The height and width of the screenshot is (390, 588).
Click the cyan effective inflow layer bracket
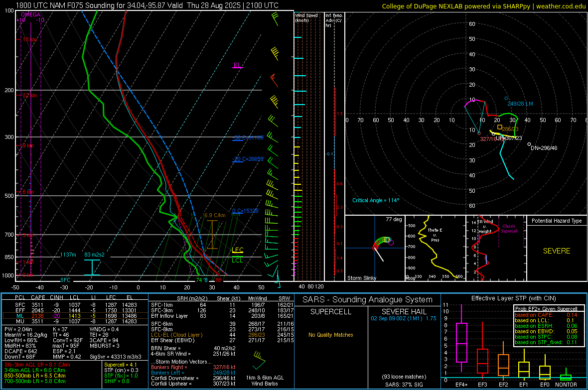pos(92,267)
